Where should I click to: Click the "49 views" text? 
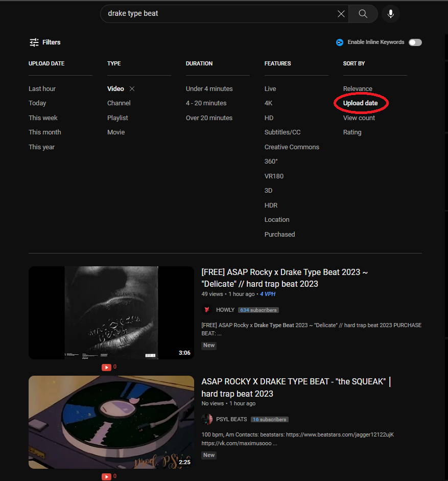point(212,294)
